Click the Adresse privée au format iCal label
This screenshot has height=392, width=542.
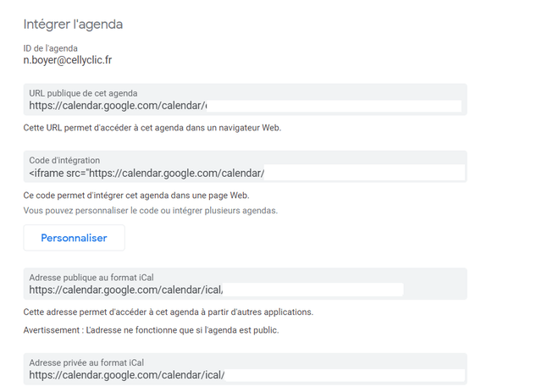(x=86, y=362)
